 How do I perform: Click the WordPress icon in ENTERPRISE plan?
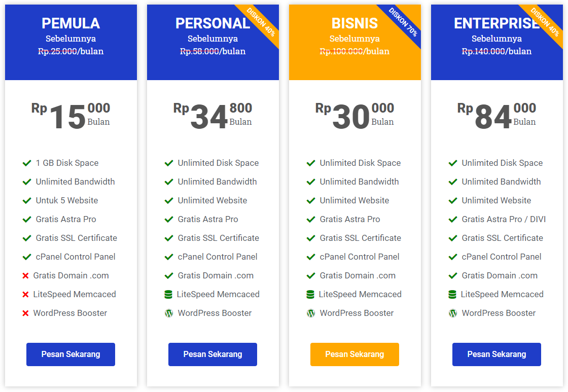pyautogui.click(x=453, y=313)
